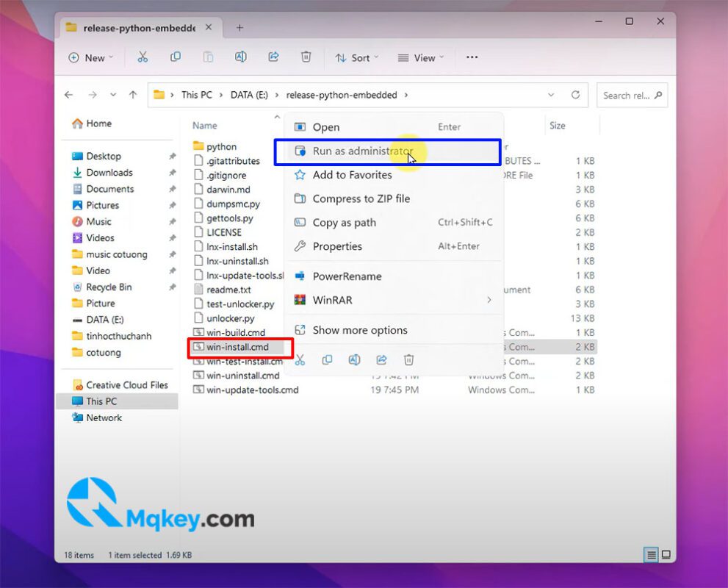Select Compress to ZIP file
This screenshot has width=728, height=588.
394,198
